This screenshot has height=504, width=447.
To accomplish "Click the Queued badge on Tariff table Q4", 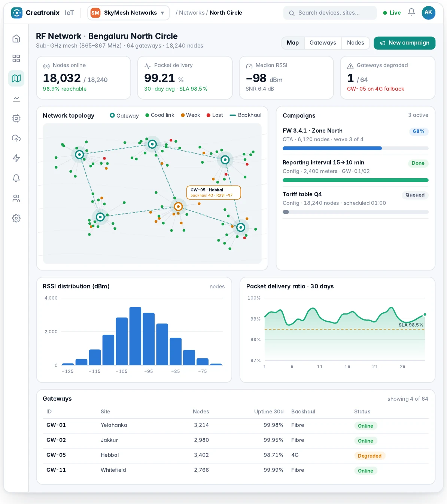I will (x=415, y=195).
